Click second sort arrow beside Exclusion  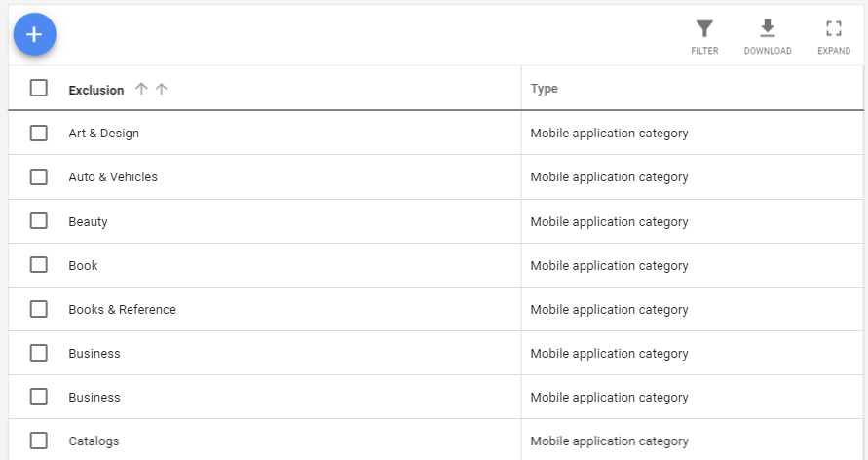tap(162, 89)
